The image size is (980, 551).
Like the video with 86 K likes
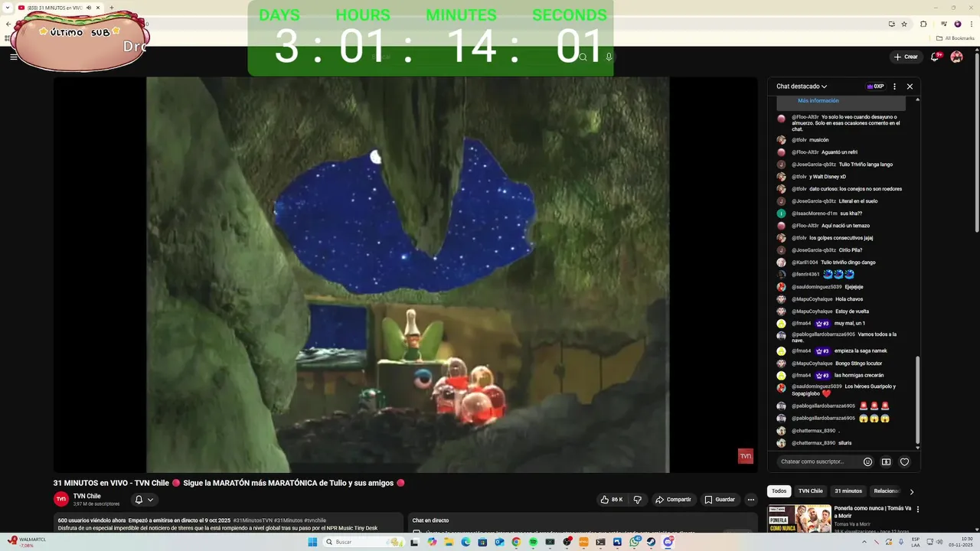611,500
